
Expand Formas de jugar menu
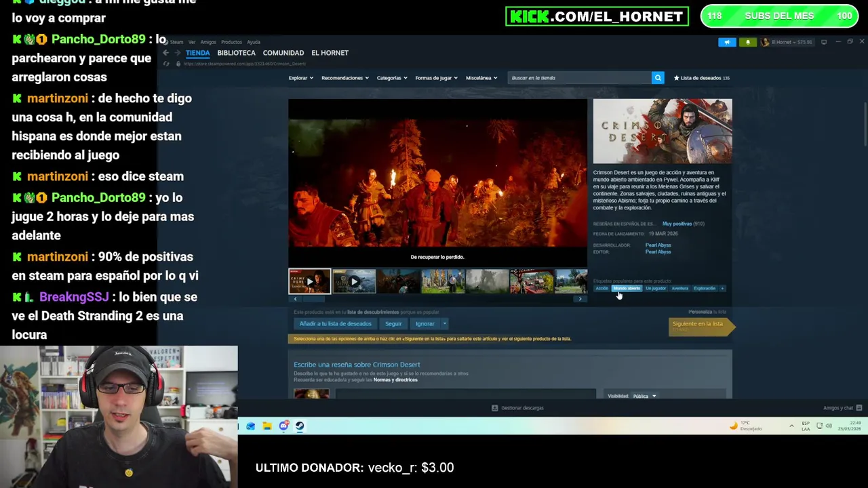tap(437, 78)
